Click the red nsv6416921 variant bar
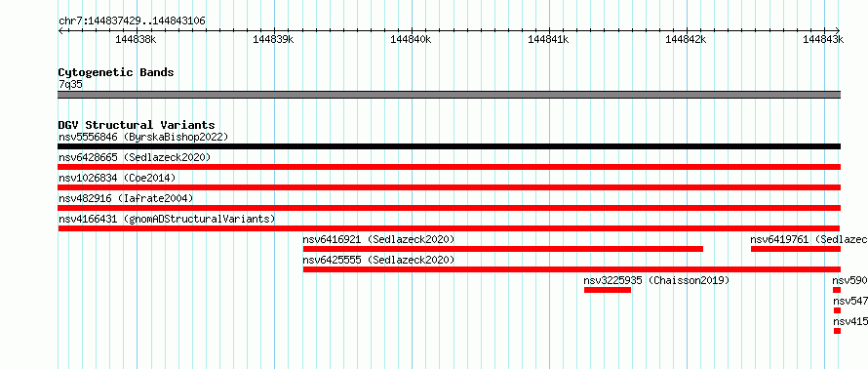Screen dimensions: 868x369 [503, 249]
